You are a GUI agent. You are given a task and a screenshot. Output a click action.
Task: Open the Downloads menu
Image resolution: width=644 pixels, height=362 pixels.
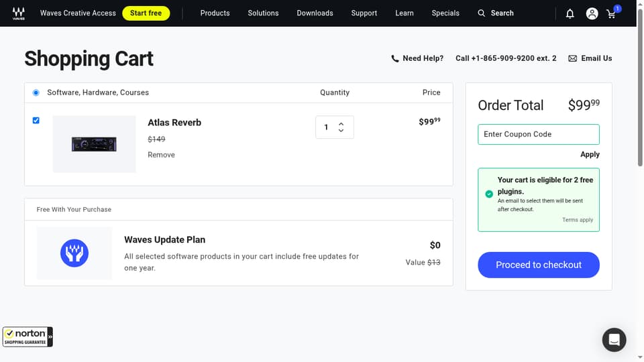click(315, 13)
